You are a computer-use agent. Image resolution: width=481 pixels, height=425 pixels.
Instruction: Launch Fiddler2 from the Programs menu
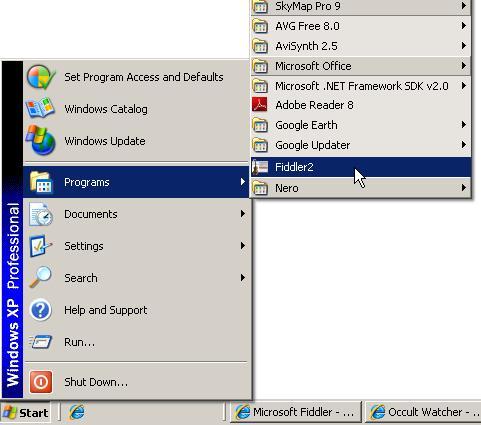(x=361, y=167)
